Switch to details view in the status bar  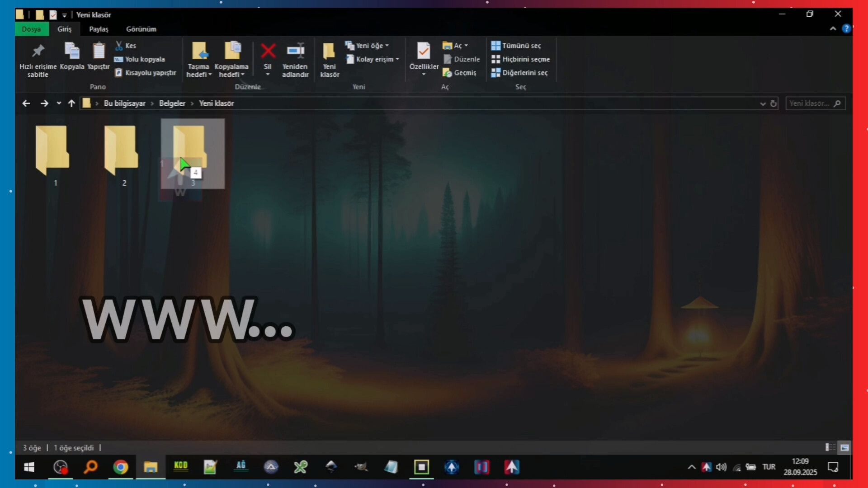coord(830,447)
